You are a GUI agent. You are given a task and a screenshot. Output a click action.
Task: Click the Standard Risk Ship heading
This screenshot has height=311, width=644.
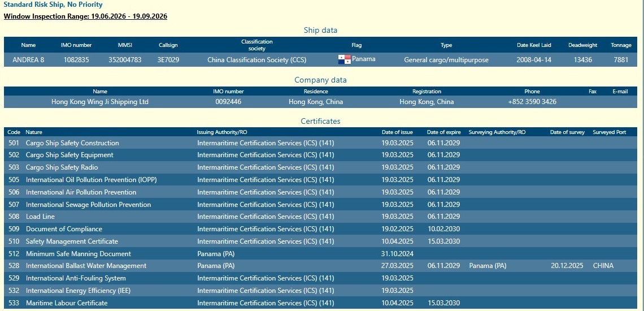53,5
